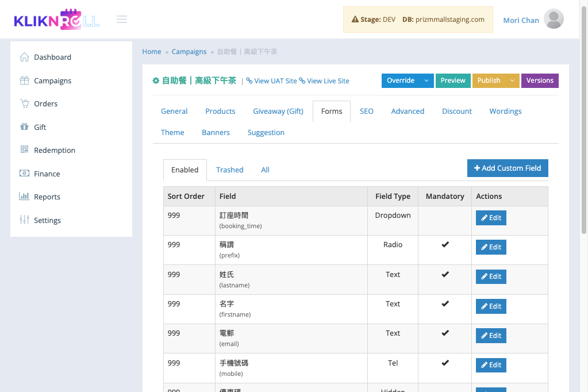Edit the lastname field
This screenshot has width=588, height=392.
(491, 276)
